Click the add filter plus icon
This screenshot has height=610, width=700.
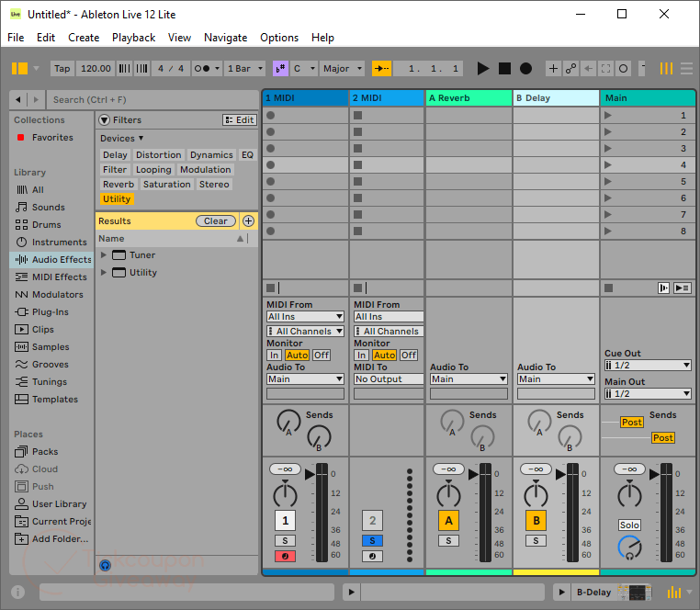click(248, 221)
